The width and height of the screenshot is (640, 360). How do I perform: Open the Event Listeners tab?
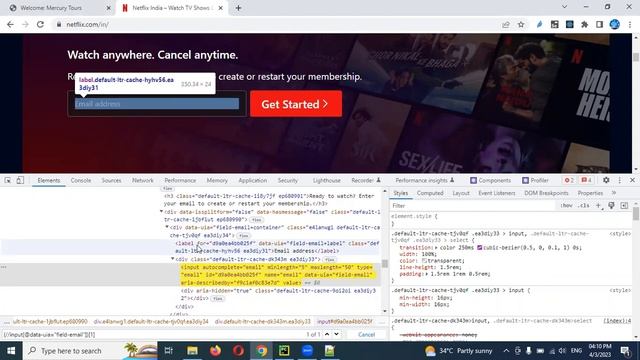coord(497,193)
